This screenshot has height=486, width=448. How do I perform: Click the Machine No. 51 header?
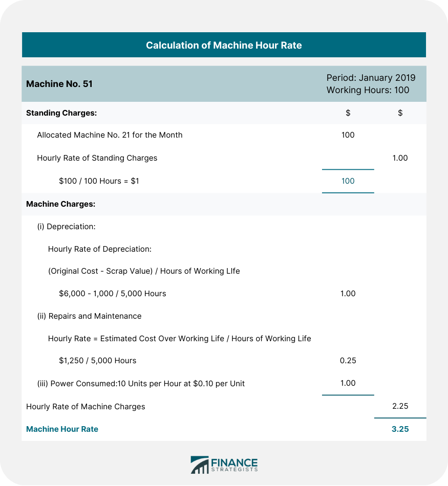click(59, 84)
